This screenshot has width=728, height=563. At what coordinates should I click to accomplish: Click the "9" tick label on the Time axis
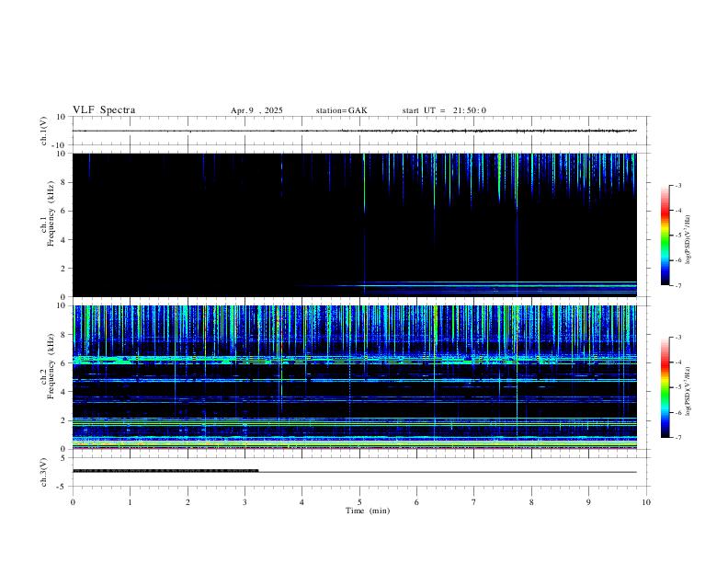click(588, 502)
